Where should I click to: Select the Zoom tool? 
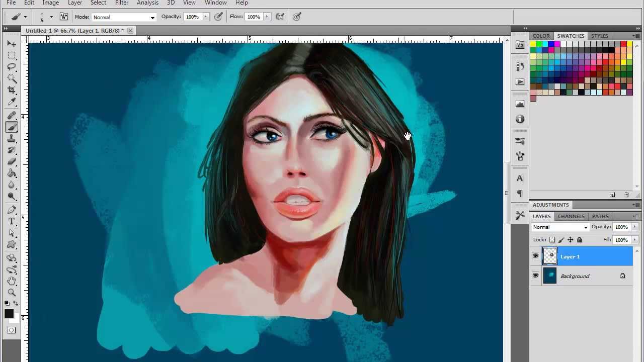[12, 293]
